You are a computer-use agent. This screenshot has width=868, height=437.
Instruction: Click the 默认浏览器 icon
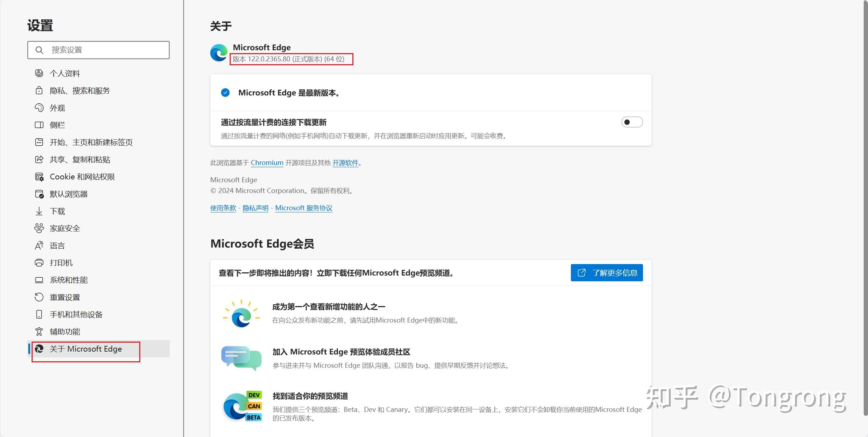[x=39, y=194]
